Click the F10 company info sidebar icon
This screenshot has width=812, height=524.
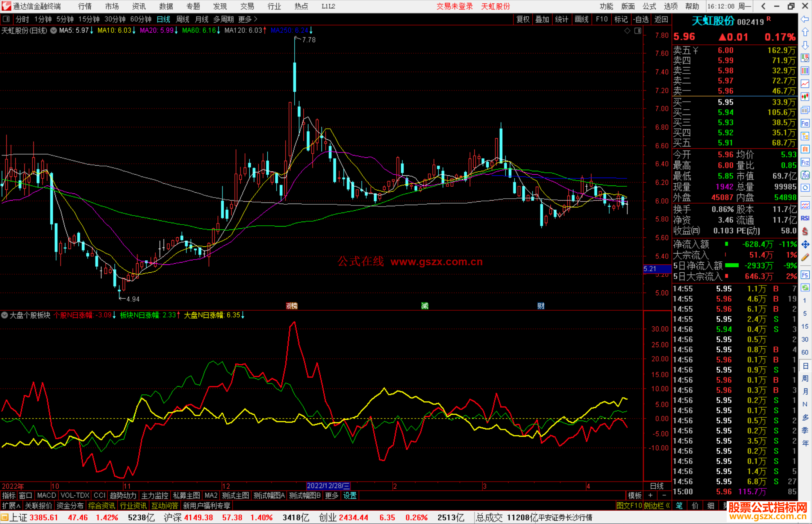(805, 123)
